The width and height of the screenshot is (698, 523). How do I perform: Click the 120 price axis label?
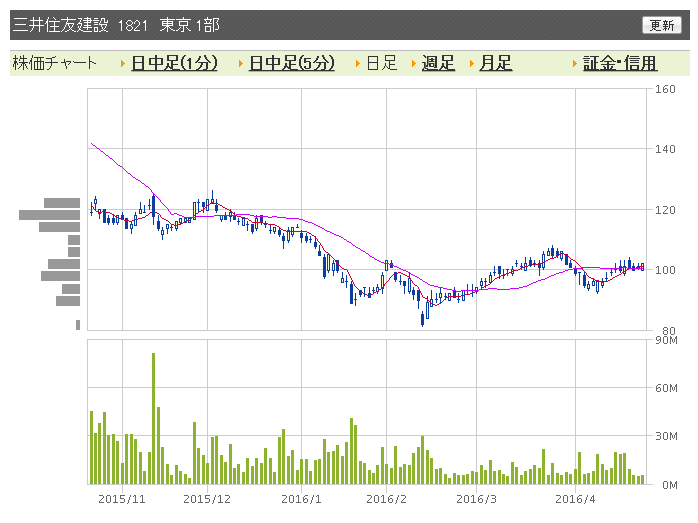tap(665, 210)
